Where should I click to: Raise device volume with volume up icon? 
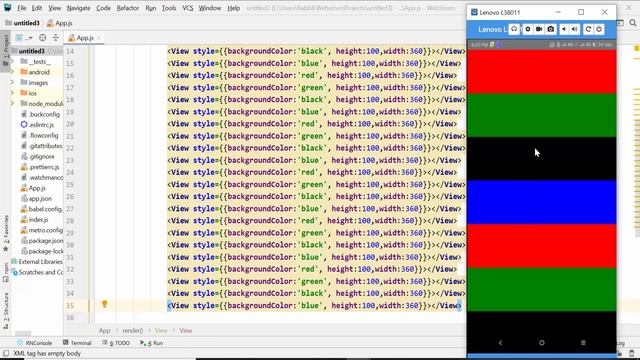pos(574,29)
